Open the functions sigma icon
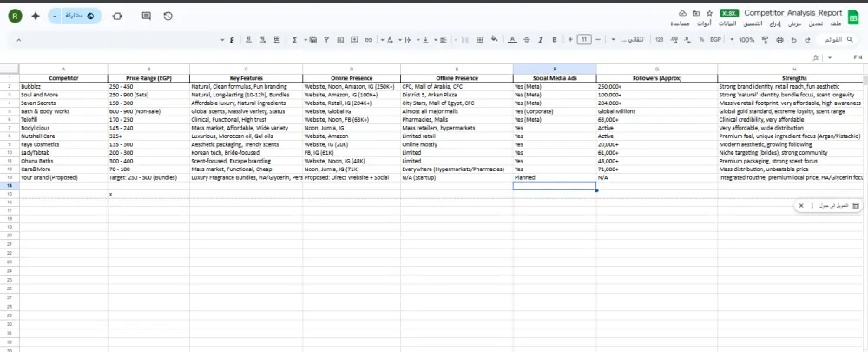 (x=294, y=40)
